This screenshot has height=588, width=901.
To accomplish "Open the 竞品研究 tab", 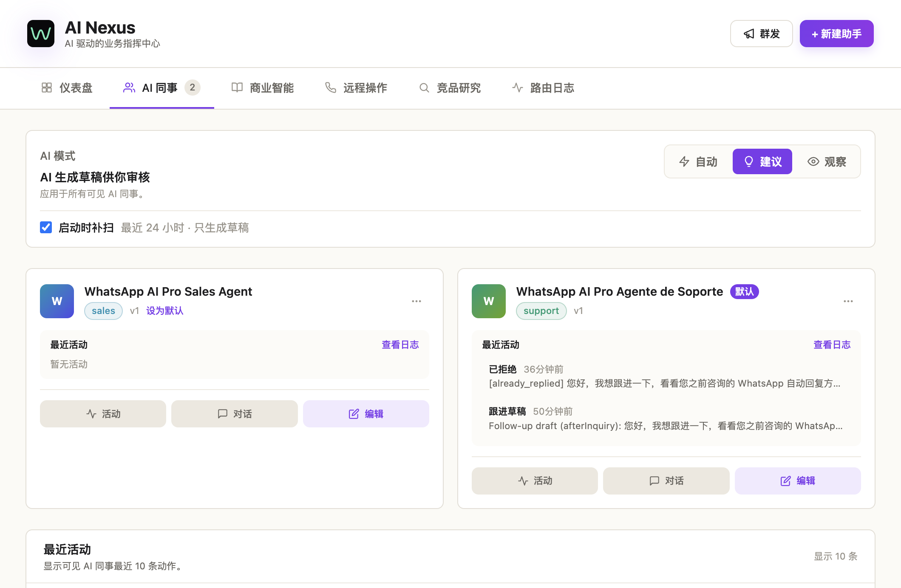I will (x=450, y=88).
